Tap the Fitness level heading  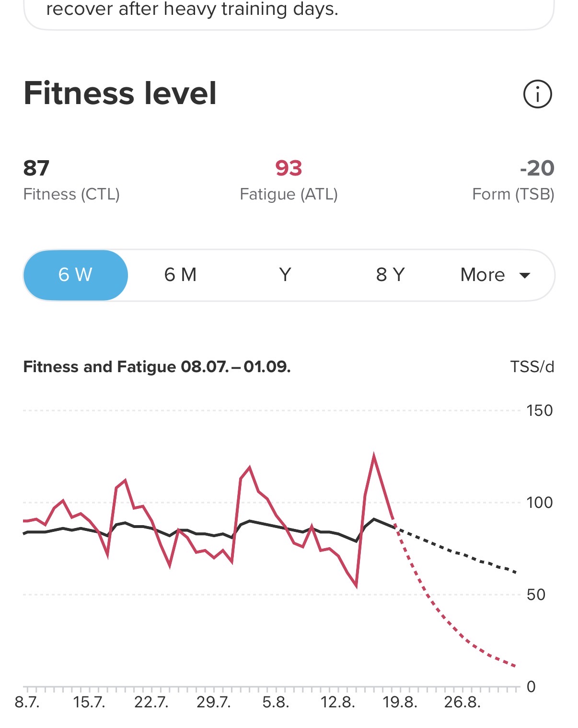click(x=120, y=93)
